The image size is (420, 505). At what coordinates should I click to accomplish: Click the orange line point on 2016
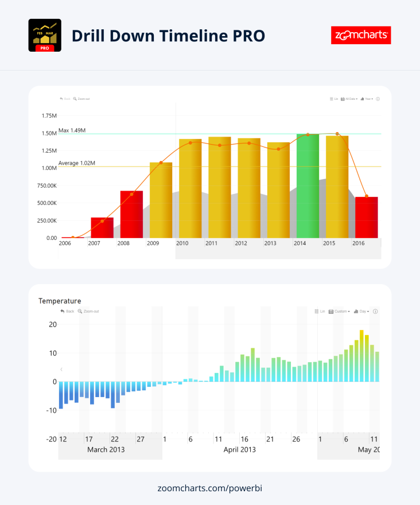(x=367, y=196)
